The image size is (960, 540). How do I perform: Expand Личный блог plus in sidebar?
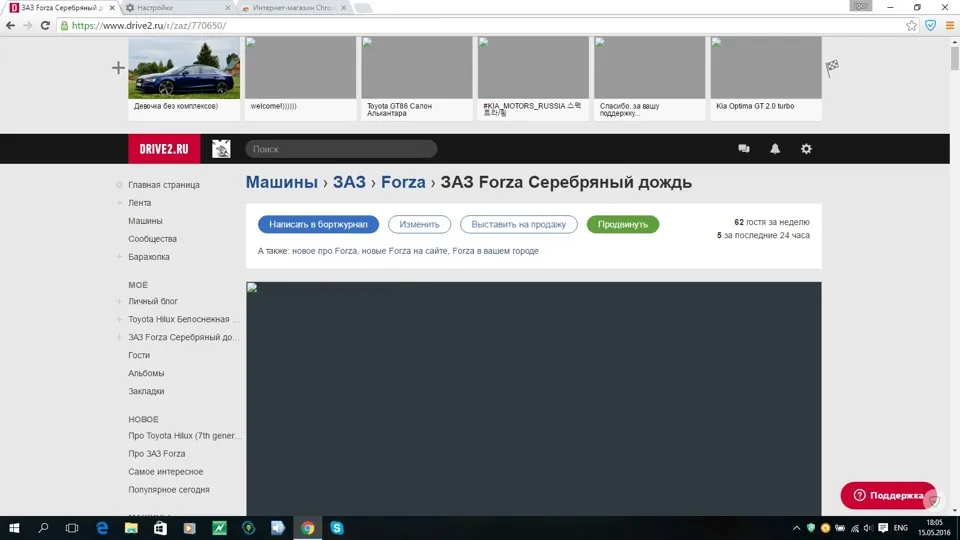119,301
